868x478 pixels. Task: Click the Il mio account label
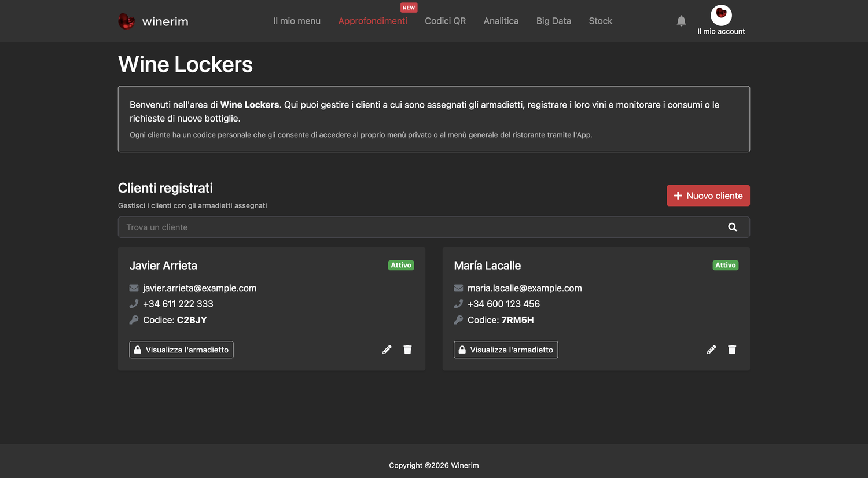point(721,32)
